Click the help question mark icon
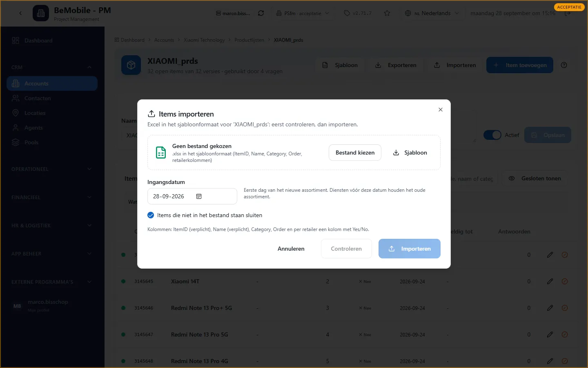 pos(564,65)
